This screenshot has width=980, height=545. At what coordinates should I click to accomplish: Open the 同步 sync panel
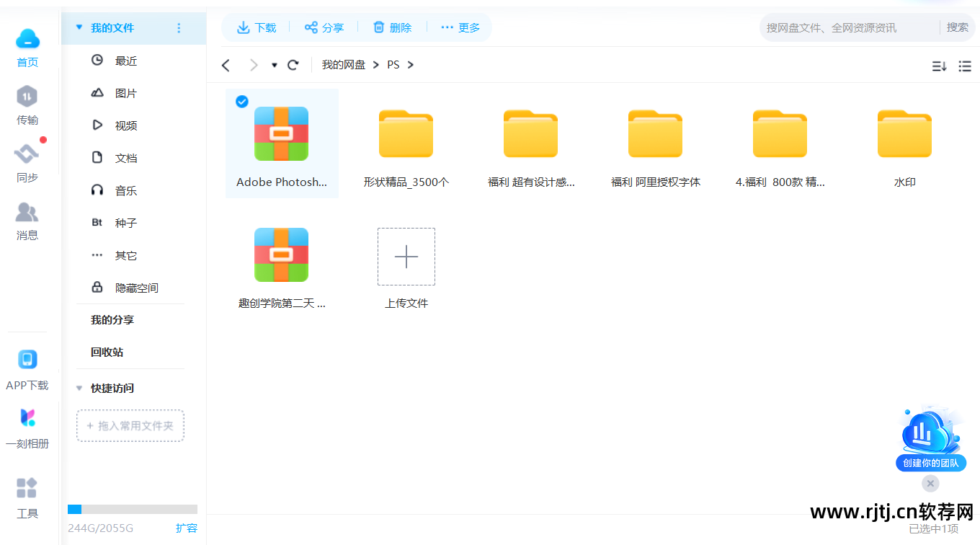point(27,162)
